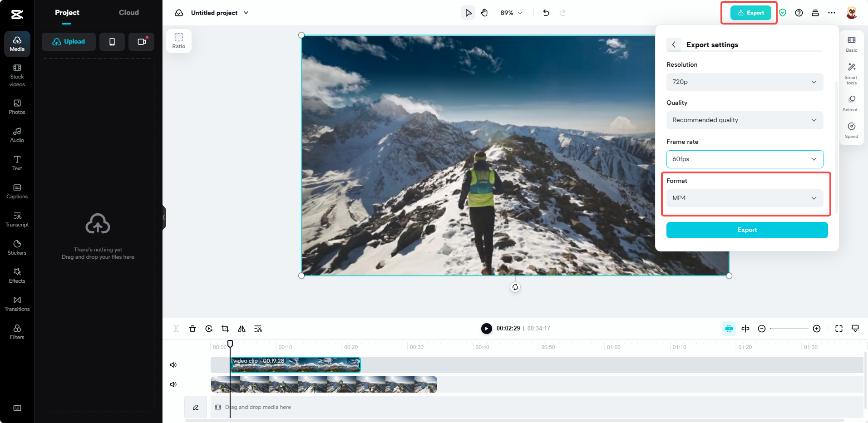Screen dimensions: 868x423
Task: Open the timeline edit pencil tool
Action: tap(196, 407)
